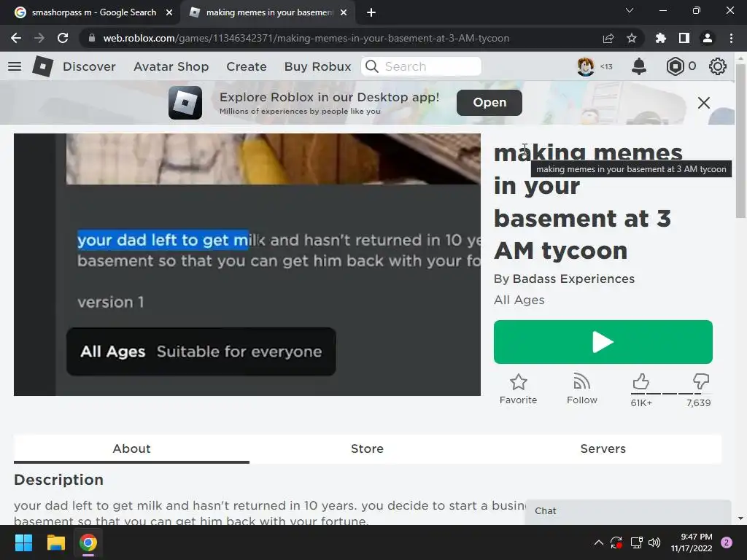Viewport: 747px width, 560px height.
Task: Open the Discover page
Action: coord(89,66)
